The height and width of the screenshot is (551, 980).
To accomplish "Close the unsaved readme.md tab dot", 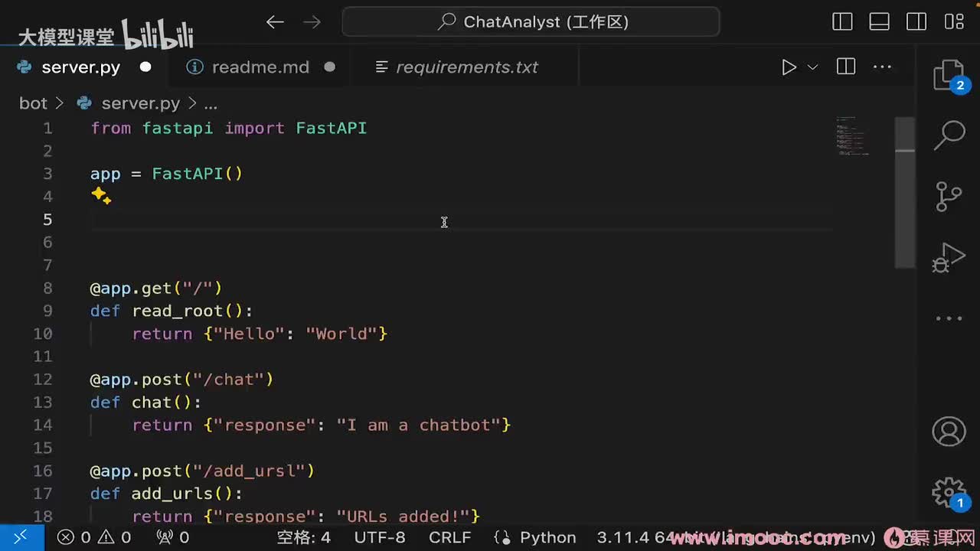I will pos(330,67).
